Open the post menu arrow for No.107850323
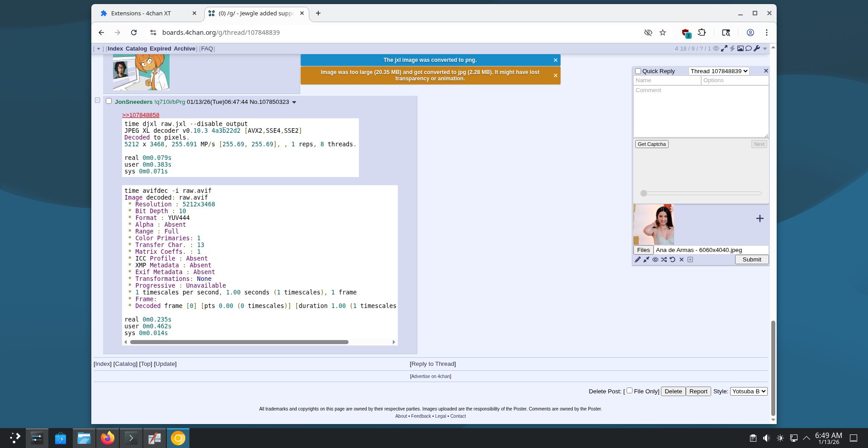 coord(294,103)
